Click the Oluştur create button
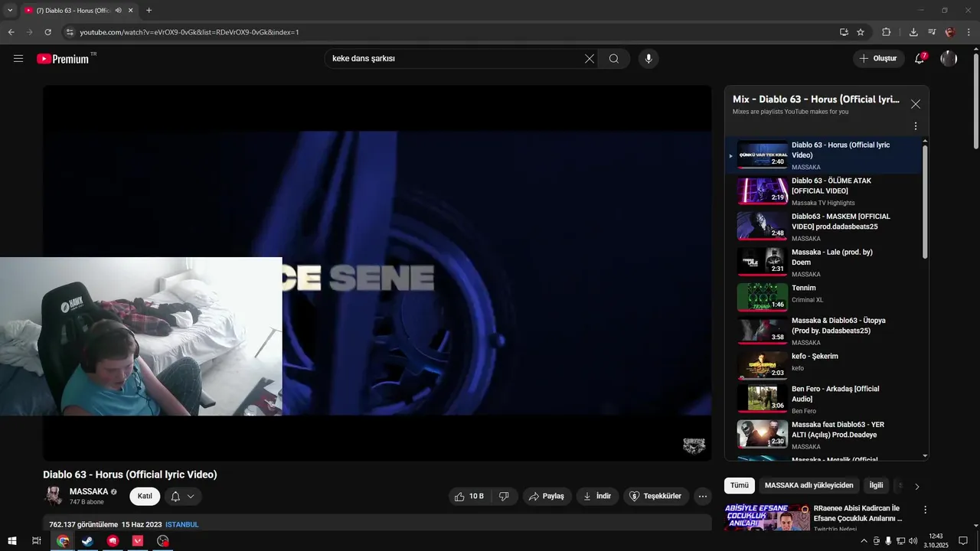 coord(877,59)
